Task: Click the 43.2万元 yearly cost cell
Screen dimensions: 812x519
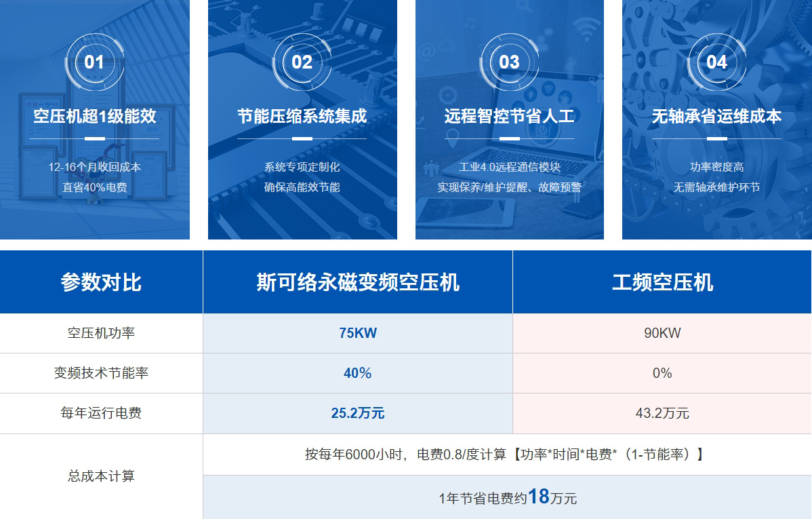Action: tap(662, 413)
